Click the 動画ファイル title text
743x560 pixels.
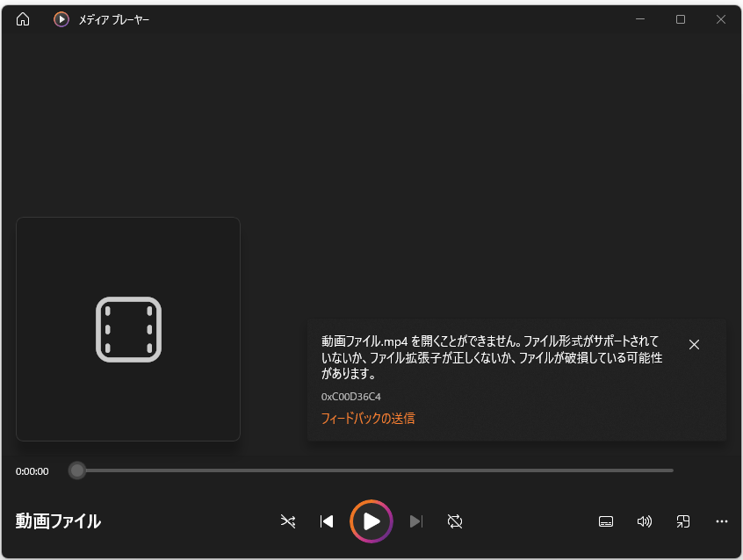tap(58, 521)
